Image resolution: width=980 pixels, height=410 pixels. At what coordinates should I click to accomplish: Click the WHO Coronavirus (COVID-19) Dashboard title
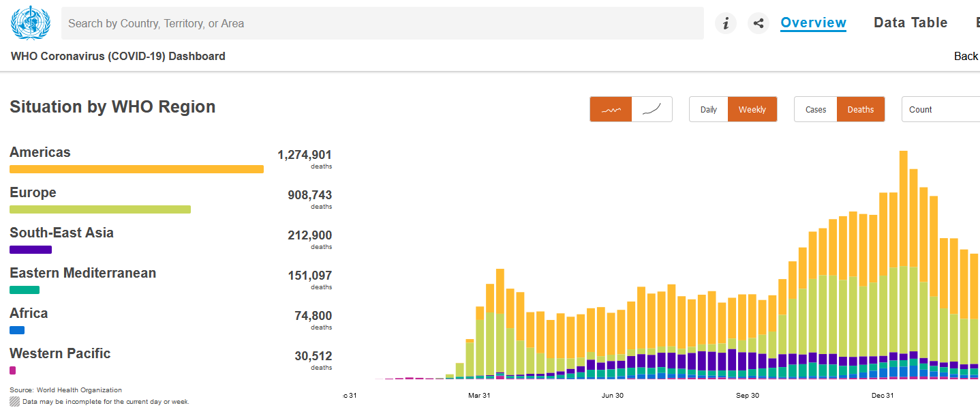point(118,56)
